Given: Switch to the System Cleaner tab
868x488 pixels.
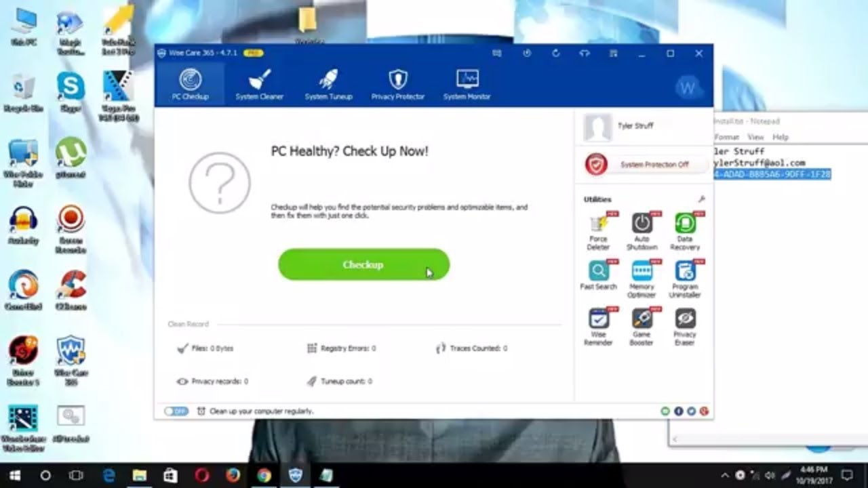Looking at the screenshot, I should pyautogui.click(x=259, y=85).
